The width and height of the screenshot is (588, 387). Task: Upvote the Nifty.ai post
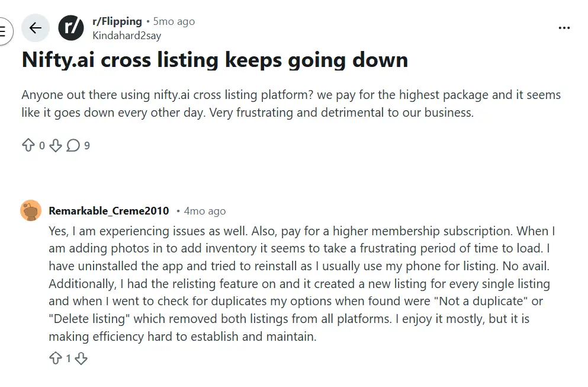tap(28, 145)
